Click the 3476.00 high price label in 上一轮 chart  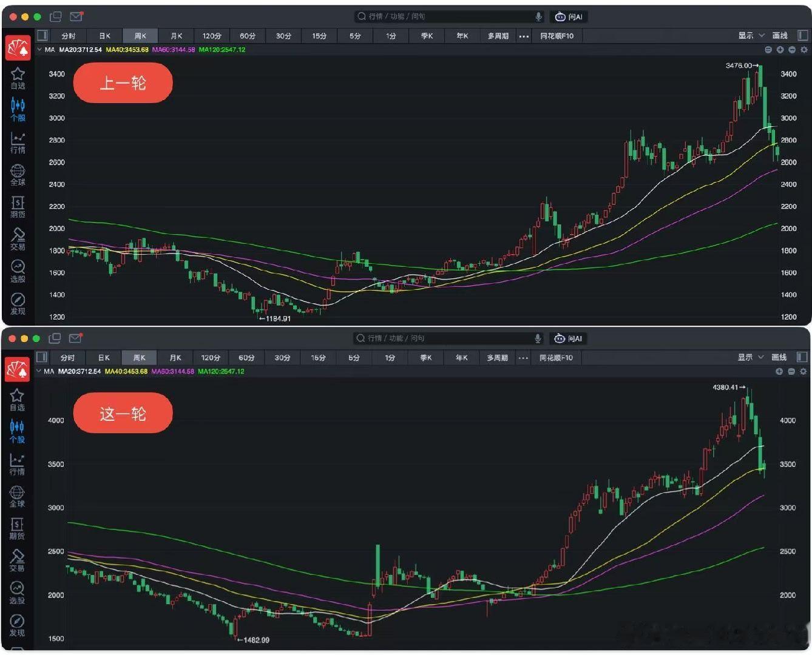tap(739, 65)
